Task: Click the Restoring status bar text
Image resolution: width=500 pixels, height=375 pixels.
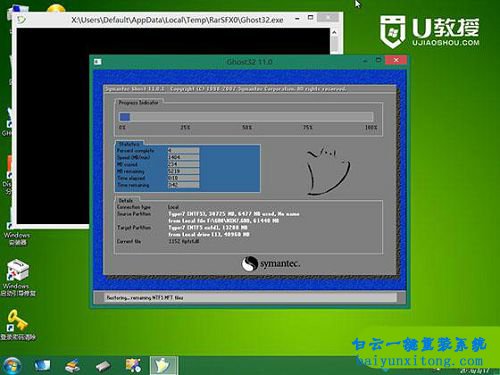Action: [x=145, y=298]
